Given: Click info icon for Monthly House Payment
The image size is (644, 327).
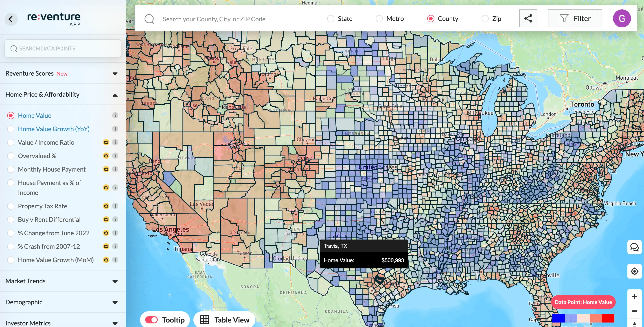Looking at the screenshot, I should 115,169.
